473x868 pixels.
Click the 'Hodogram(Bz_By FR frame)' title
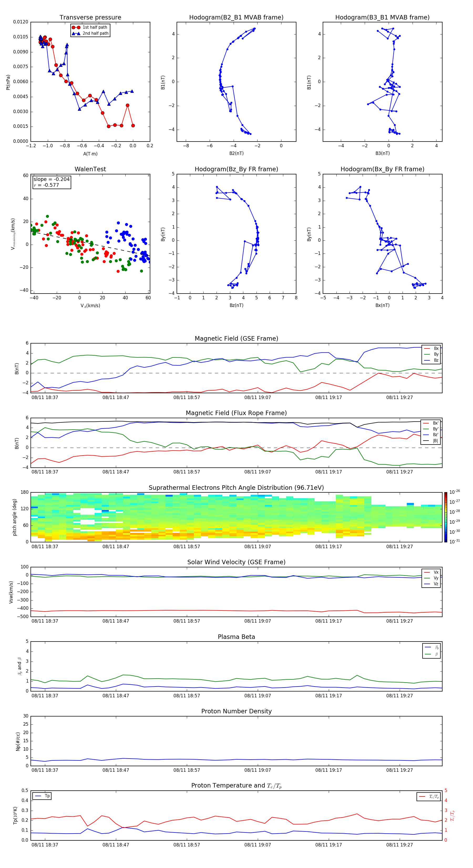[x=236, y=169]
